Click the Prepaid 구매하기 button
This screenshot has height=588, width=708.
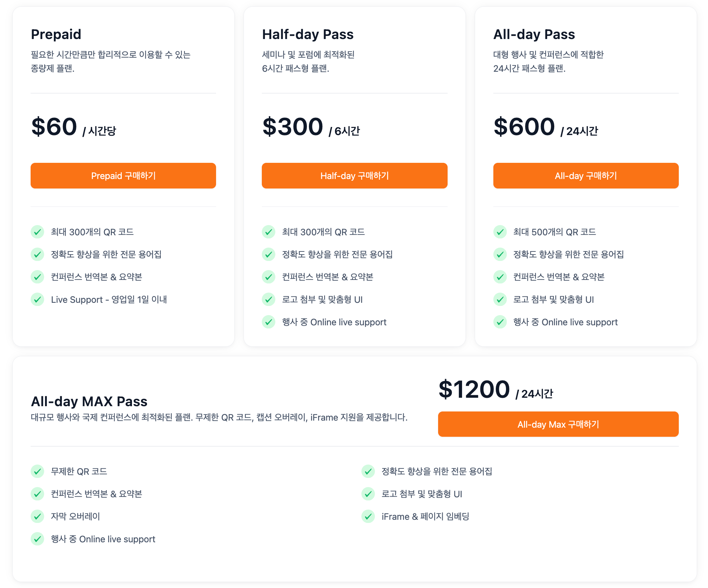123,176
